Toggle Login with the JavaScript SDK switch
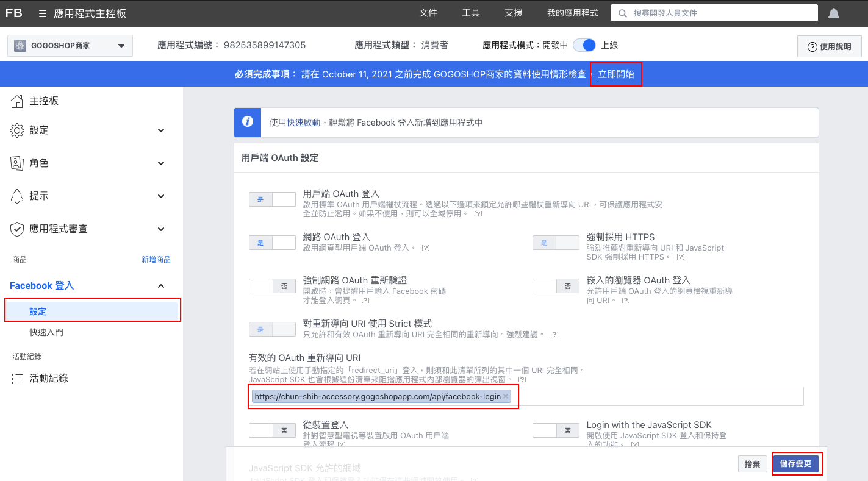Image resolution: width=868 pixels, height=481 pixels. click(x=556, y=430)
